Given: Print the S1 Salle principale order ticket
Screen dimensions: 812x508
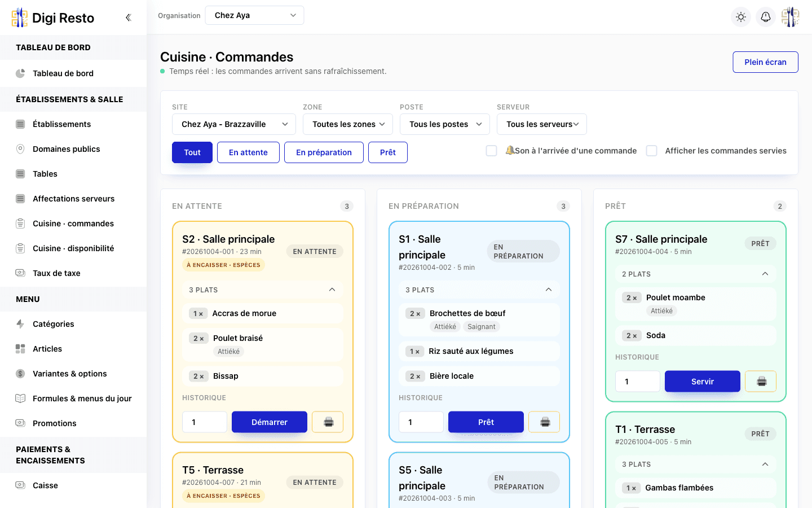Looking at the screenshot, I should point(544,422).
